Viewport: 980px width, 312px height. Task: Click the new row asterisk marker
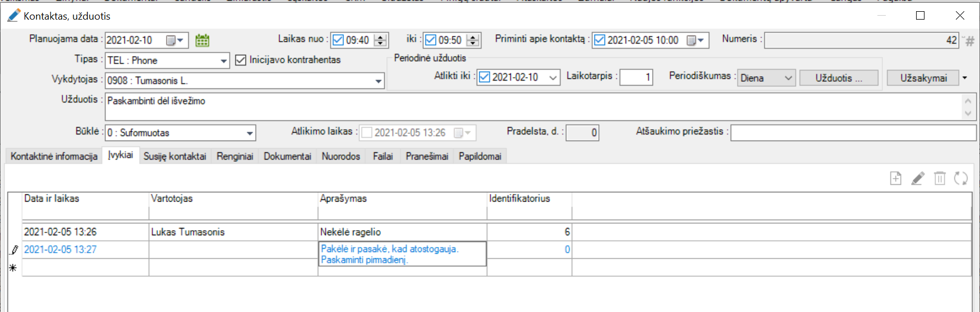[13, 268]
